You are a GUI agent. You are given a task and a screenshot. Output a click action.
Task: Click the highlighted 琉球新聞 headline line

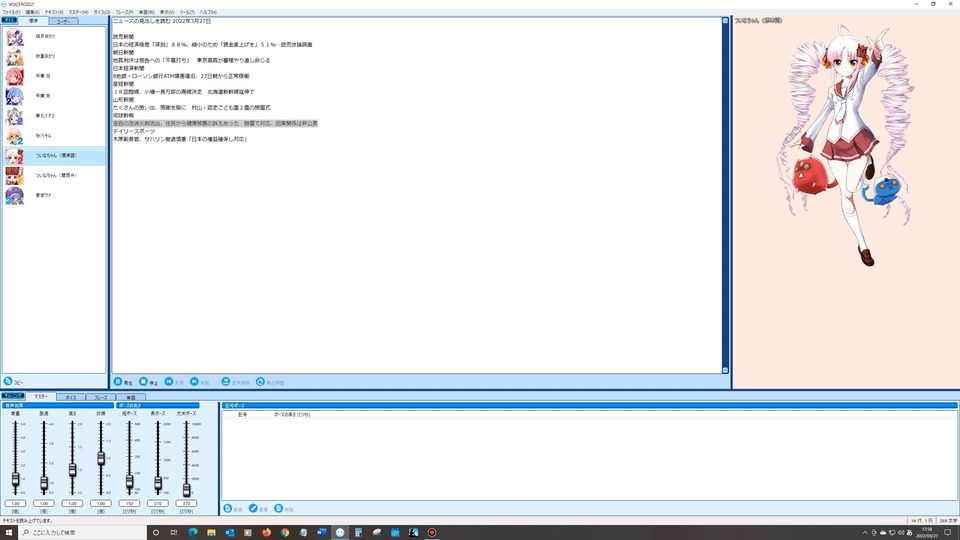point(215,123)
